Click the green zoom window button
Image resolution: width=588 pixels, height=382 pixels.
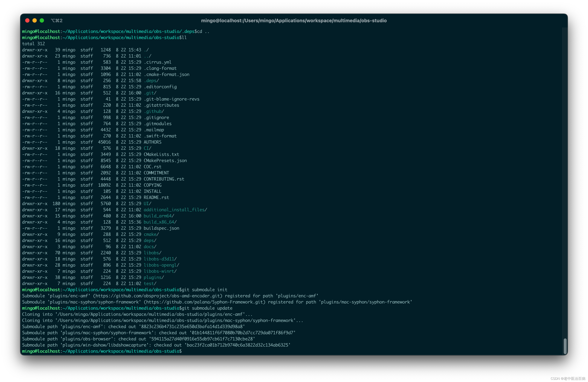42,20
